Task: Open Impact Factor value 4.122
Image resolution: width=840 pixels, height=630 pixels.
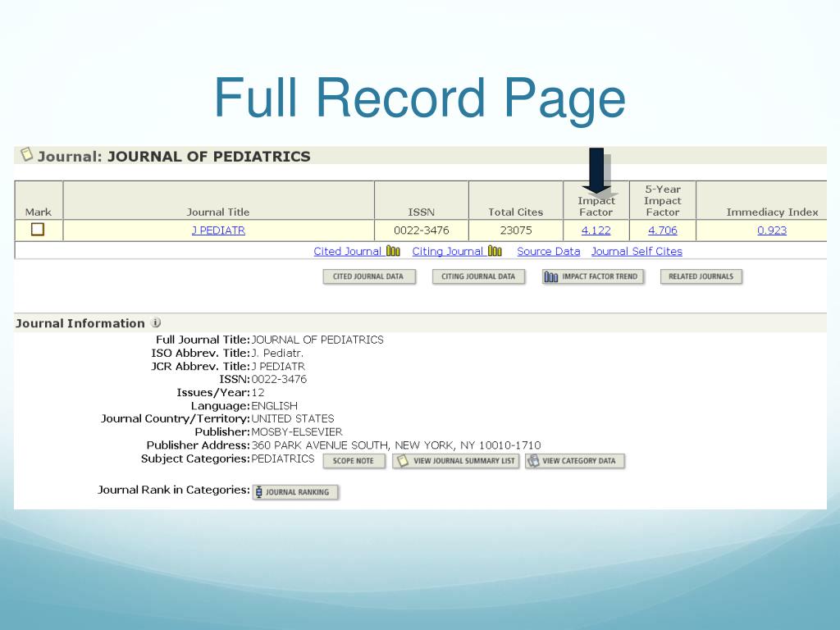Action: point(596,231)
